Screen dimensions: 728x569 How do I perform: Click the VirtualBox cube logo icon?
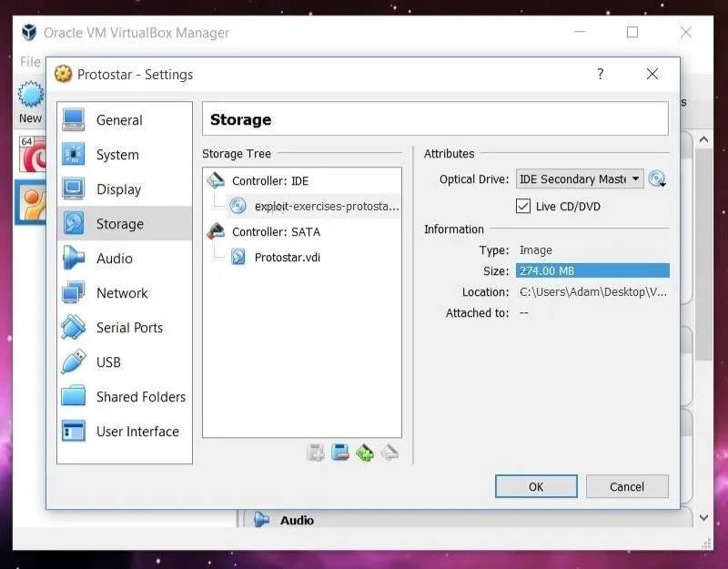[29, 32]
